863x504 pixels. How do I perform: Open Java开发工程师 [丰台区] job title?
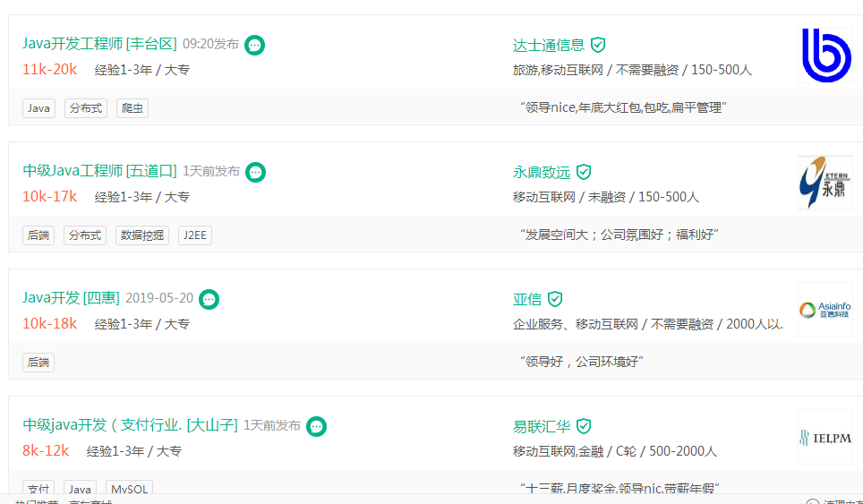(99, 44)
